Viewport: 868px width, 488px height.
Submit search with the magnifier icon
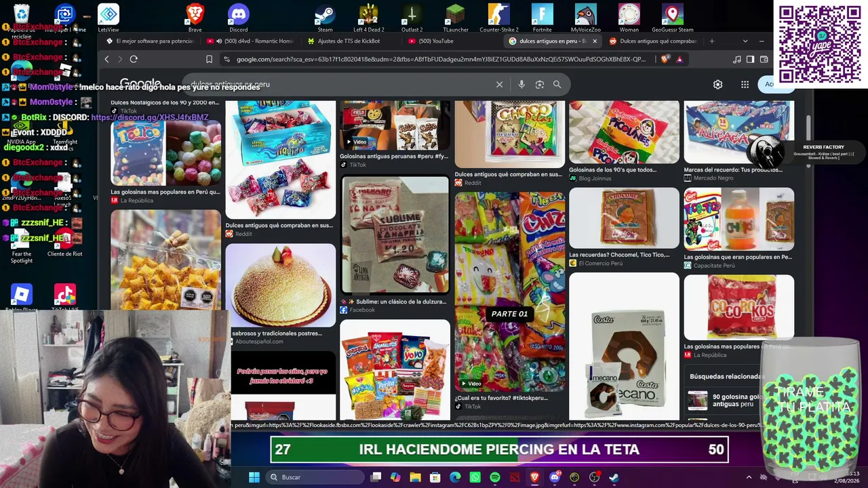(557, 84)
